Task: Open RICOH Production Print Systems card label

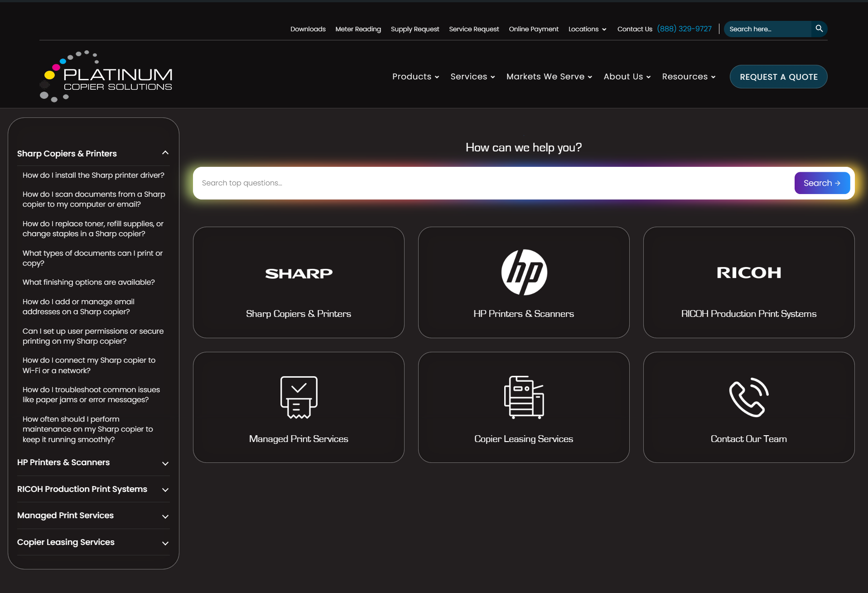Action: click(x=749, y=314)
